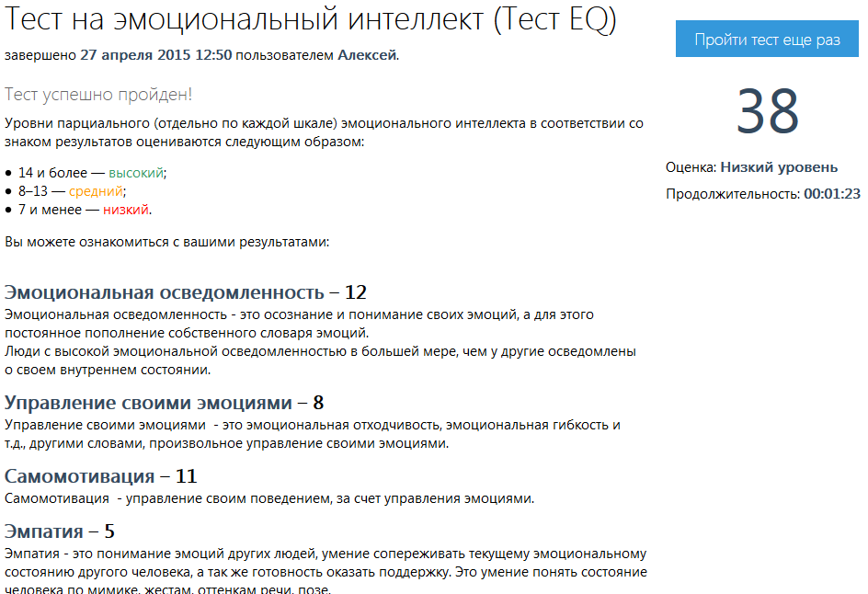Image resolution: width=868 pixels, height=594 pixels.
Task: Click the paragraph starting "Уровни парциального"
Action: [322, 132]
